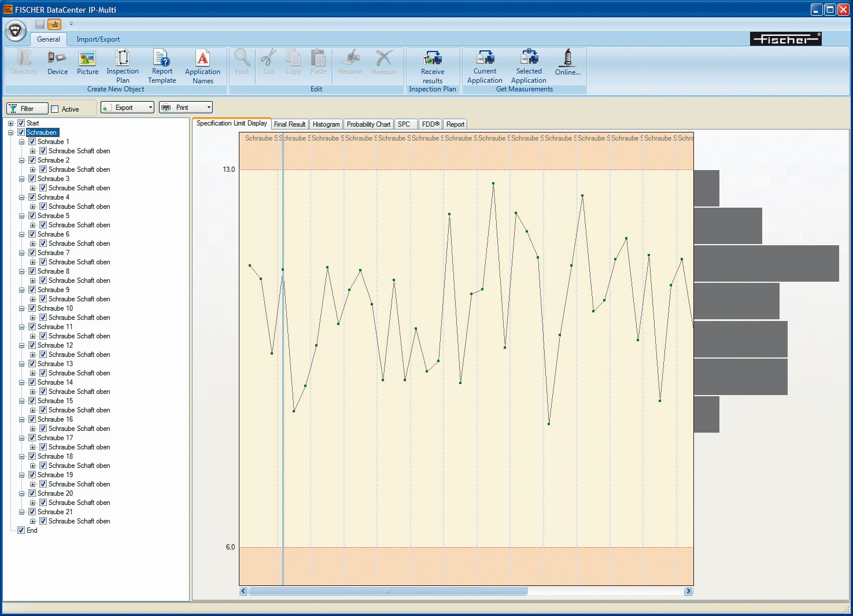This screenshot has height=616, width=853.
Task: Click the chart's horizontal scrollbar right arrow
Action: [688, 591]
